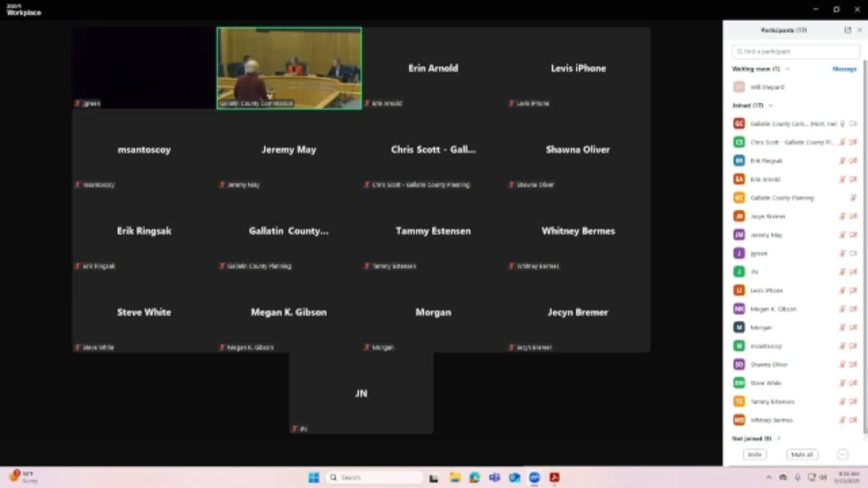This screenshot has width=868, height=488.
Task: Click the Invite button
Action: click(755, 454)
